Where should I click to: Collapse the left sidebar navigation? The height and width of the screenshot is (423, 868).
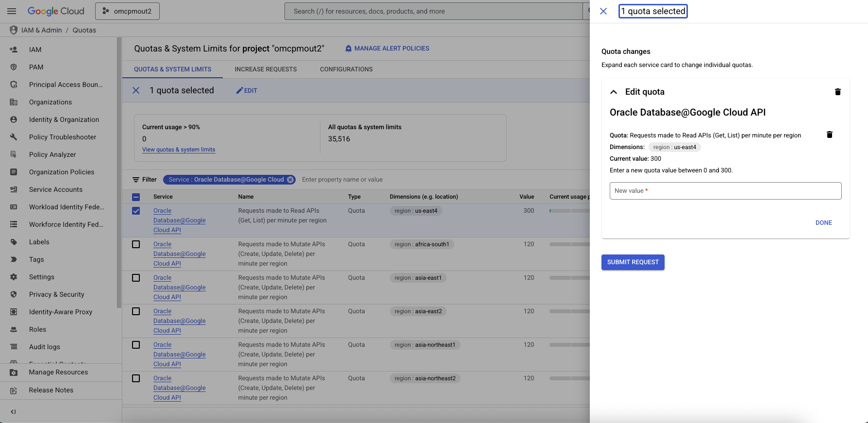coord(13,412)
